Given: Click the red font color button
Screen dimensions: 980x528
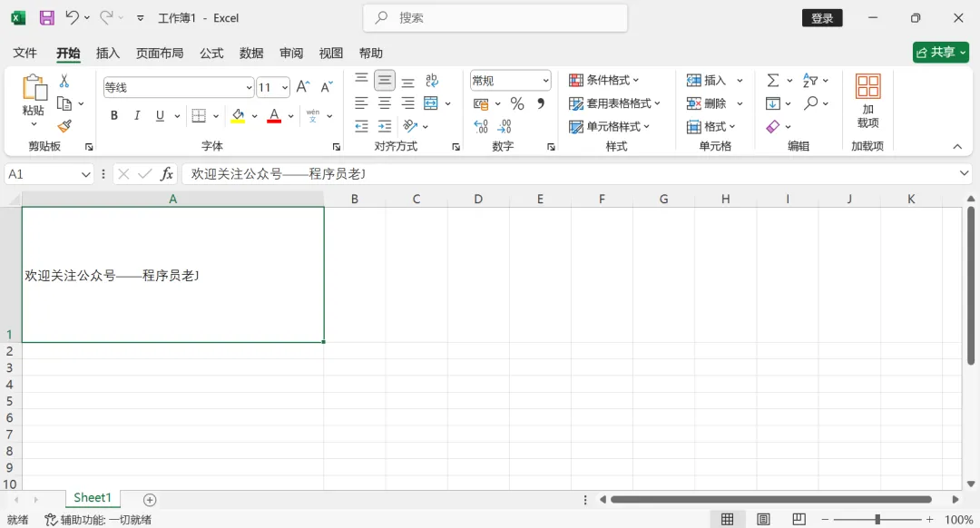Looking at the screenshot, I should 274,115.
